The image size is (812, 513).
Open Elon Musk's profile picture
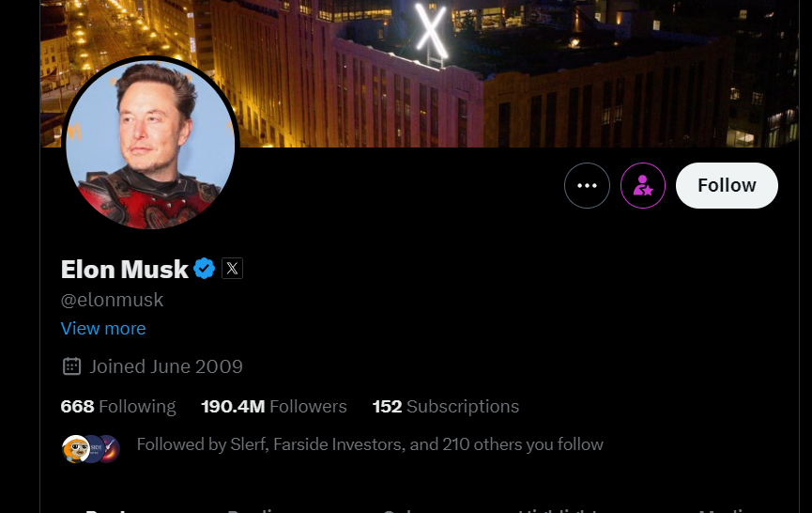tap(150, 143)
